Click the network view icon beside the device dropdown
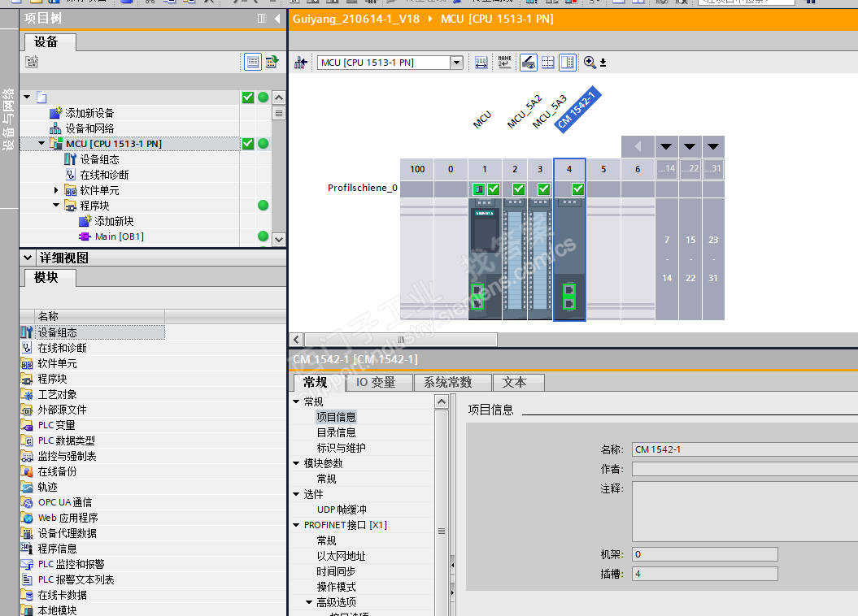The width and height of the screenshot is (858, 616). (301, 63)
